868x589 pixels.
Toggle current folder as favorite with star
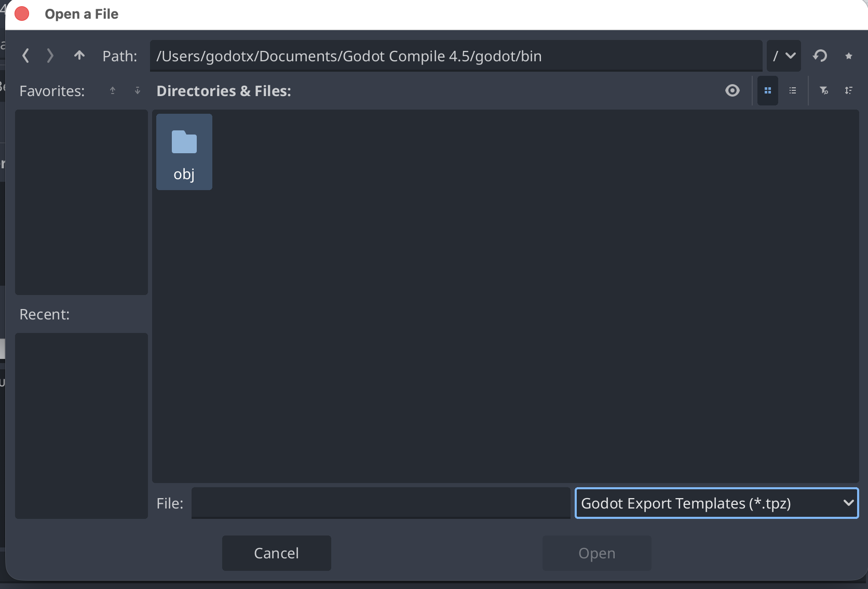[x=849, y=56]
